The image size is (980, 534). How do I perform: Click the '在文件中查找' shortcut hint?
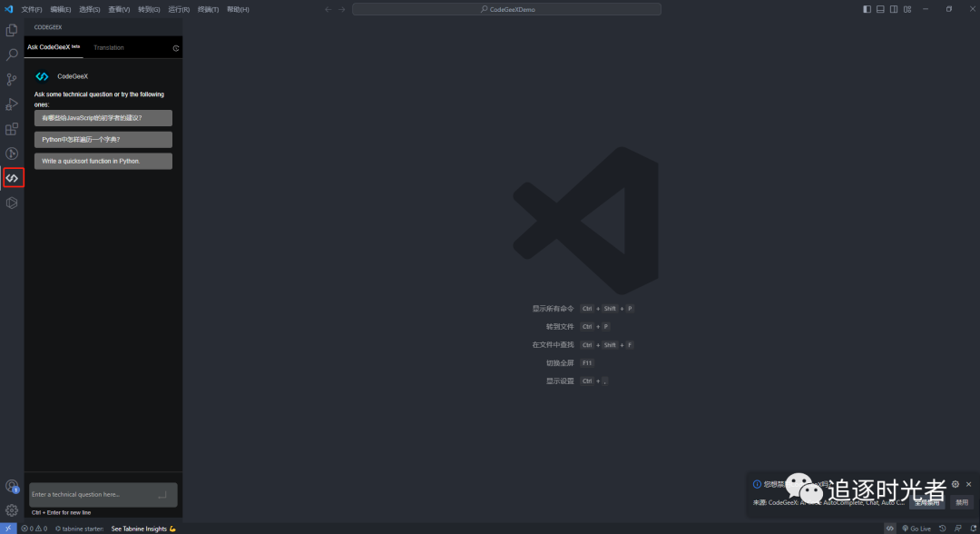coord(554,344)
